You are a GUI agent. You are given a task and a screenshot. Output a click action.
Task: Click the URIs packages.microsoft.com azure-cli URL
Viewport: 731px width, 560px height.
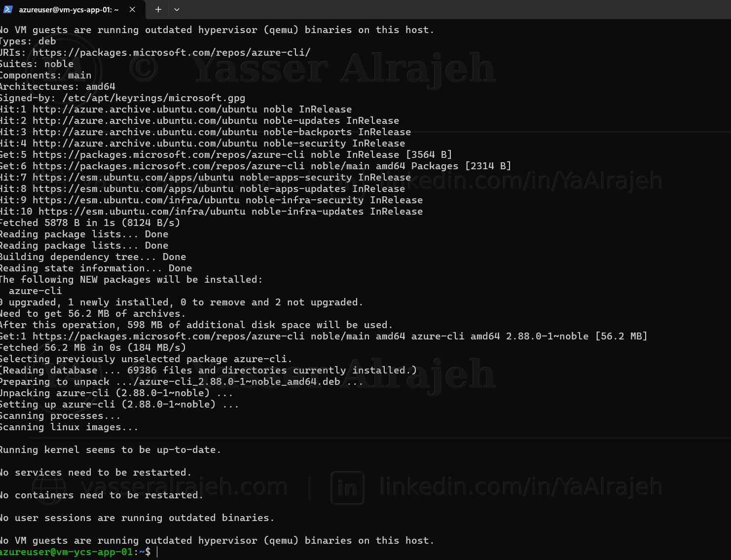172,52
